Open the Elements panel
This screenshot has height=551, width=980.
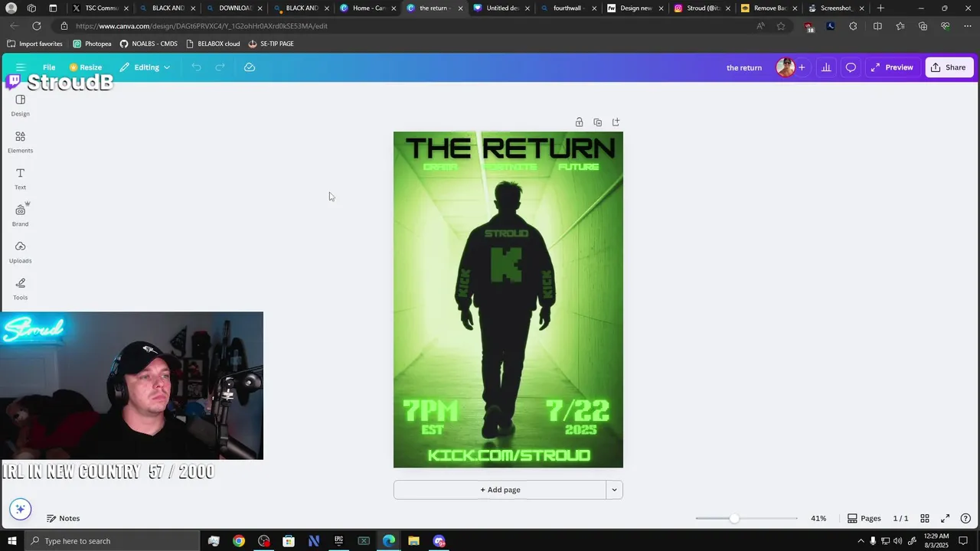coord(21,142)
